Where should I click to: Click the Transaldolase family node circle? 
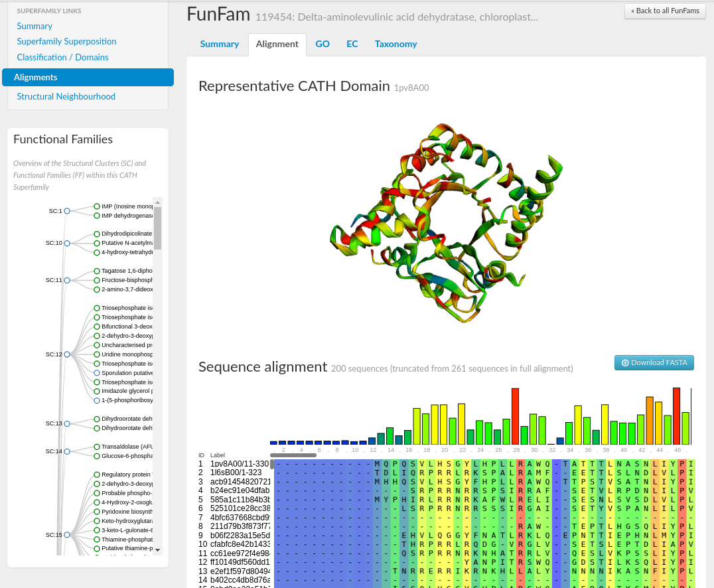(97, 447)
